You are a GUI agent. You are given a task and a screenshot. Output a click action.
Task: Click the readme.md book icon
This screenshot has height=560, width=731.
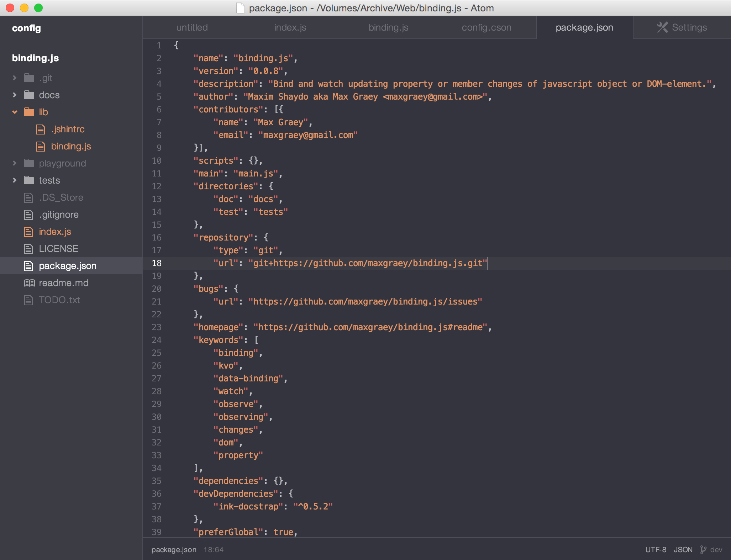(29, 283)
